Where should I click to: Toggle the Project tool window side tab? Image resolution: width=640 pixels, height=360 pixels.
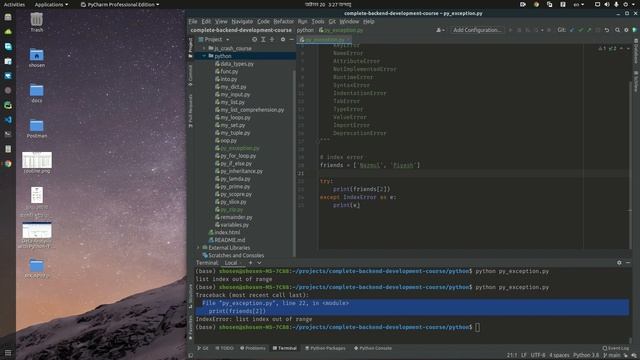click(x=190, y=48)
